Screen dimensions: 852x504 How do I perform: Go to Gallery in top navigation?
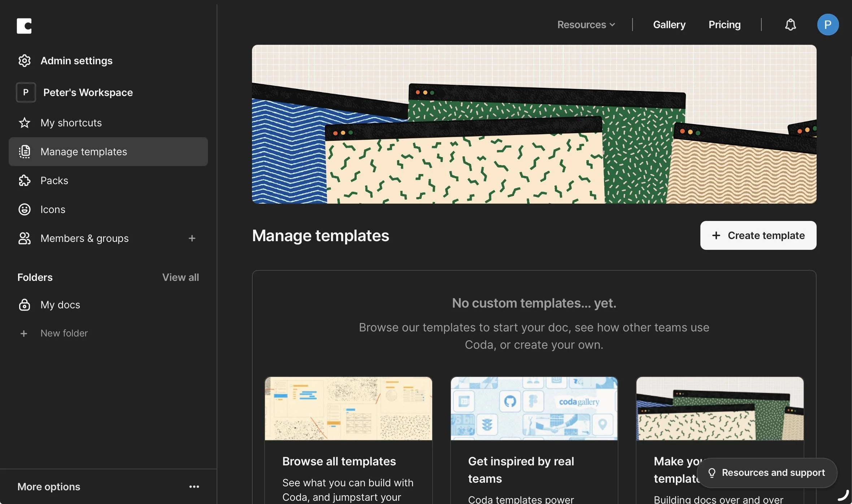669,25
